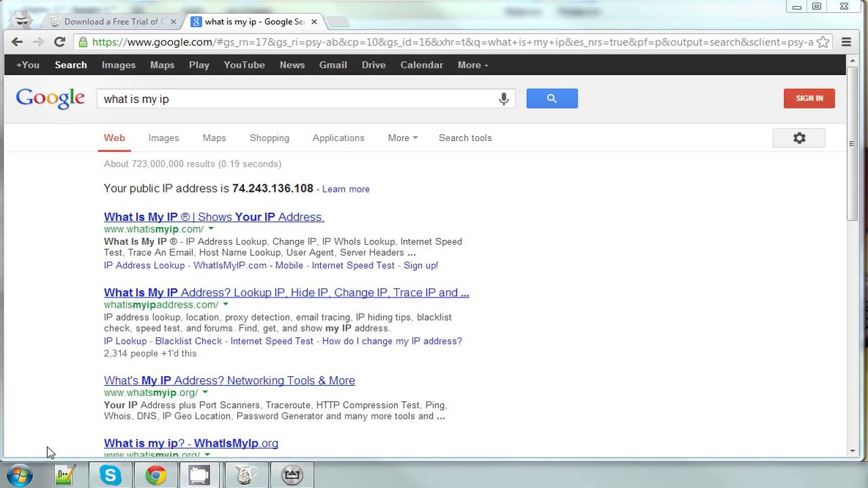Open Drive in the Google bar
This screenshot has height=488, width=868.
pos(374,65)
